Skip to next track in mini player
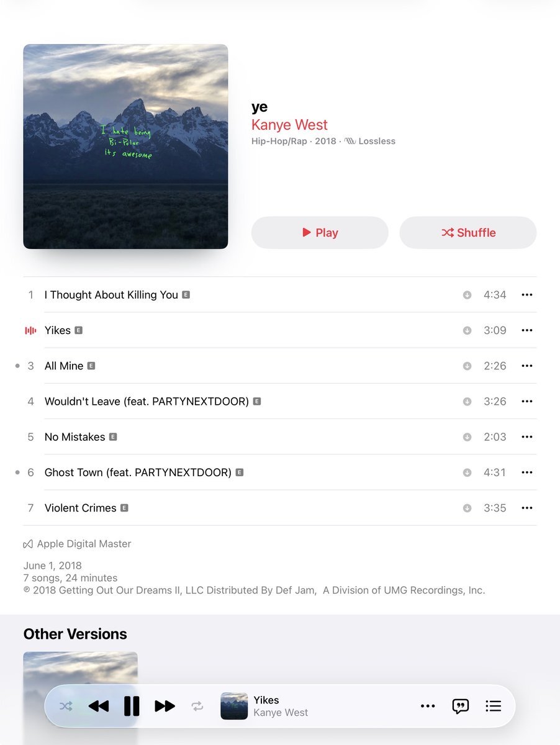The height and width of the screenshot is (745, 560). coord(165,706)
